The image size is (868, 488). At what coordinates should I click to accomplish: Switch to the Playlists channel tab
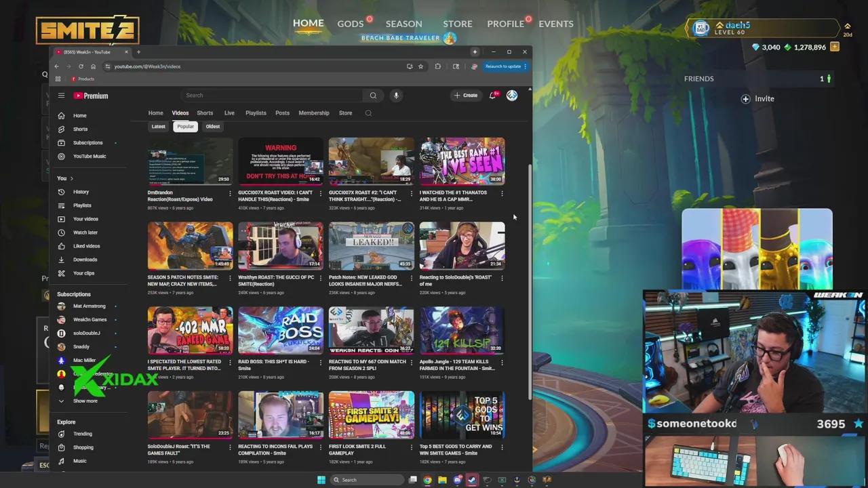(256, 113)
